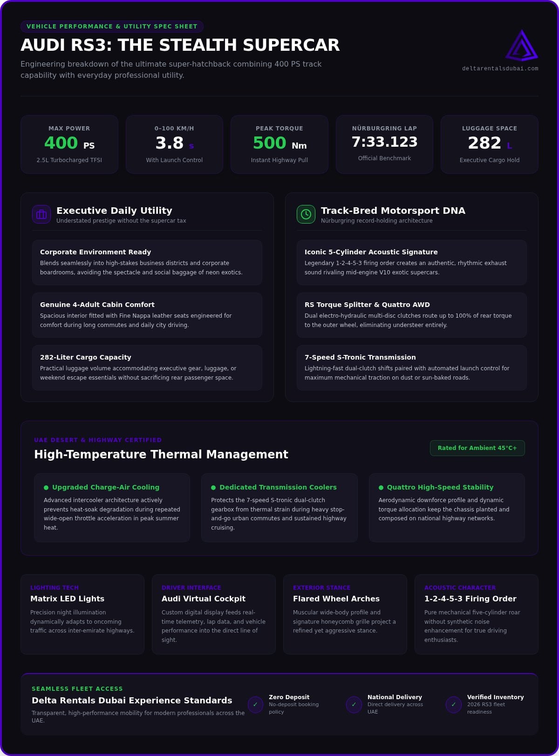
Task: Select the Nürburgring Lap 7:33.123 card
Action: [x=385, y=144]
